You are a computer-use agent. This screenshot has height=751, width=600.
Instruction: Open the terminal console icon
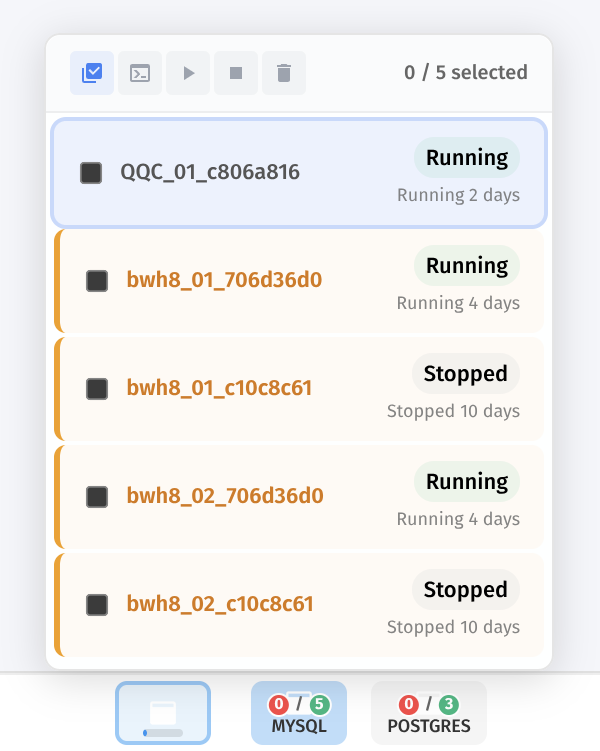[140, 73]
